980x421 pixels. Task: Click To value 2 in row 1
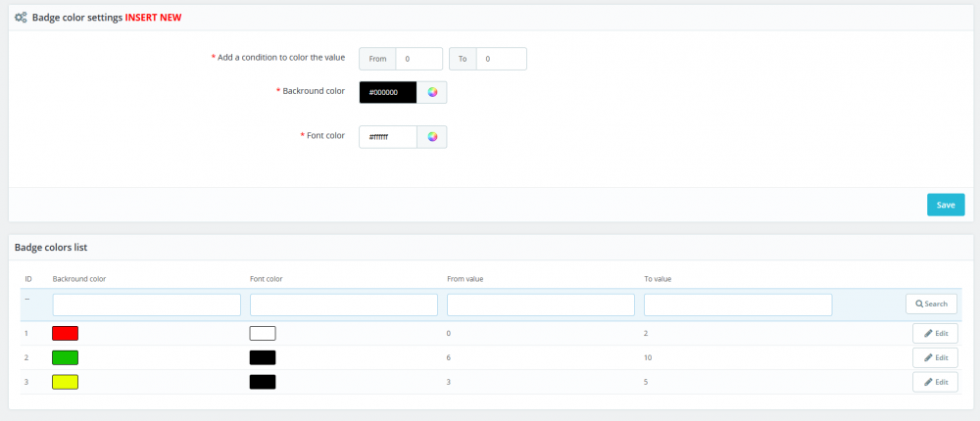pos(646,334)
